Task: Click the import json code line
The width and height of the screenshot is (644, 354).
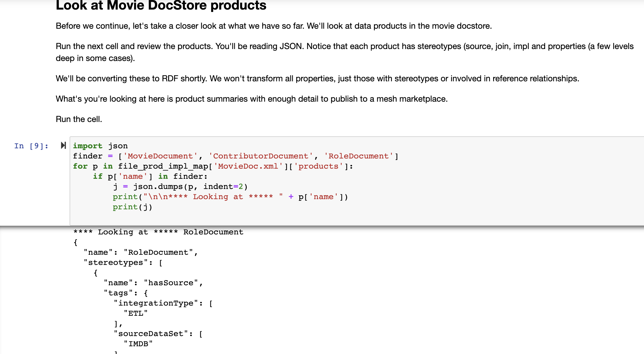Action: [x=100, y=146]
